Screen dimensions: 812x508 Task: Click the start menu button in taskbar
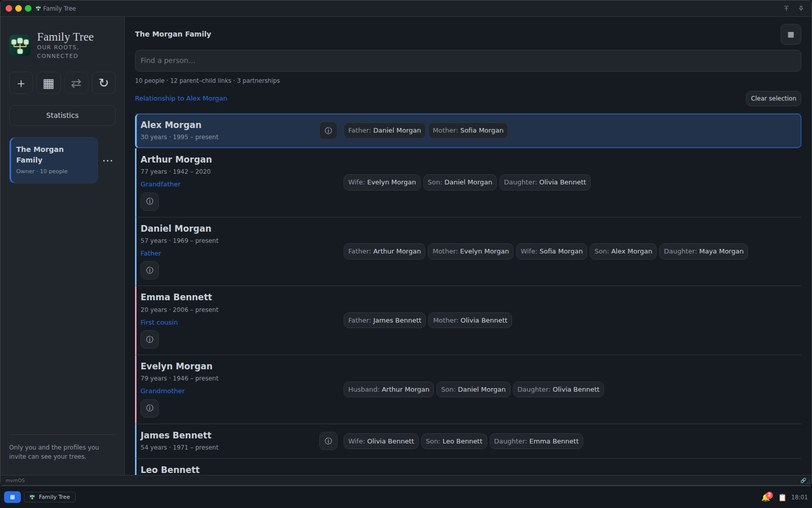pyautogui.click(x=12, y=497)
